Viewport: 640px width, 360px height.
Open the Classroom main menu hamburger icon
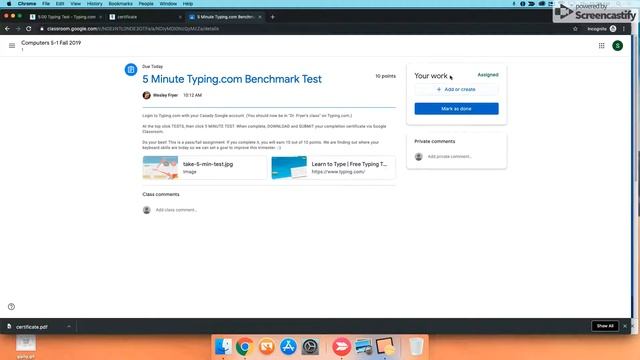point(12,46)
